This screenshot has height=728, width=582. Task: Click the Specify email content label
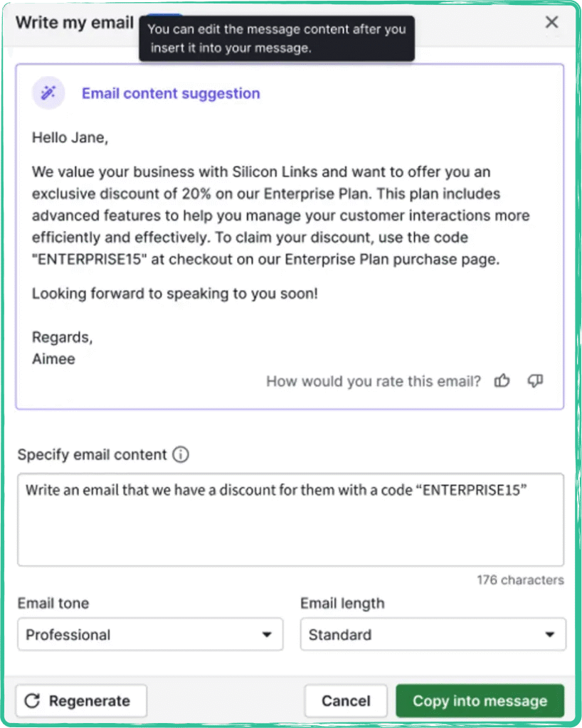coord(92,454)
